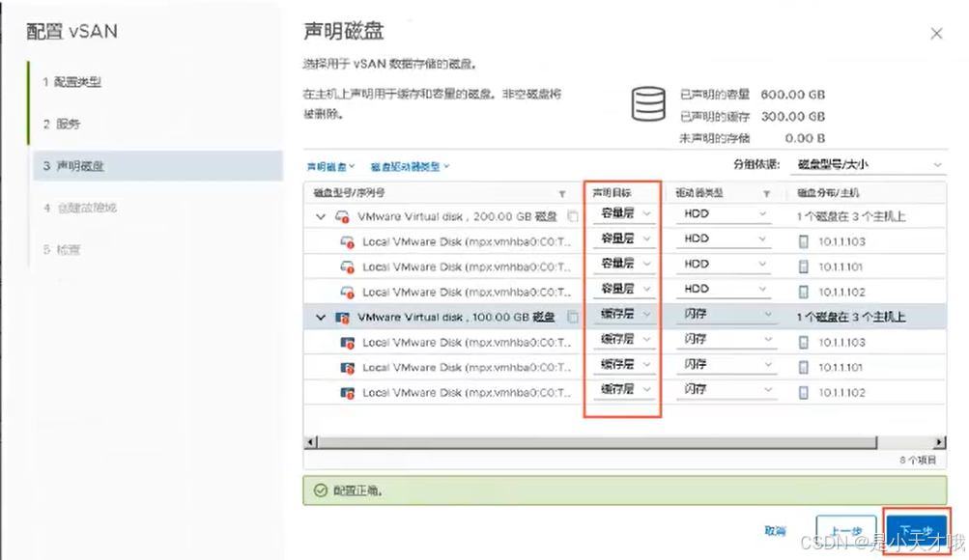The height and width of the screenshot is (560, 969).
Task: Click the right arrow of the horizontal scrollbar
Action: click(x=939, y=442)
